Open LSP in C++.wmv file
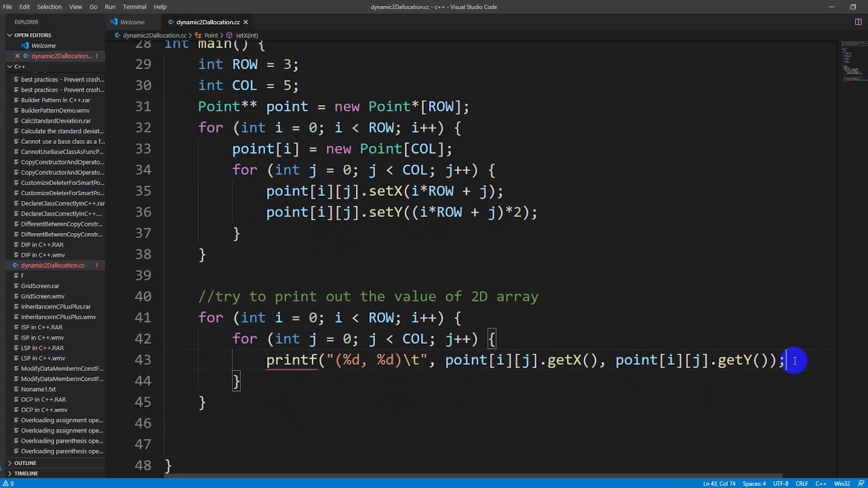The image size is (868, 488). (x=43, y=358)
